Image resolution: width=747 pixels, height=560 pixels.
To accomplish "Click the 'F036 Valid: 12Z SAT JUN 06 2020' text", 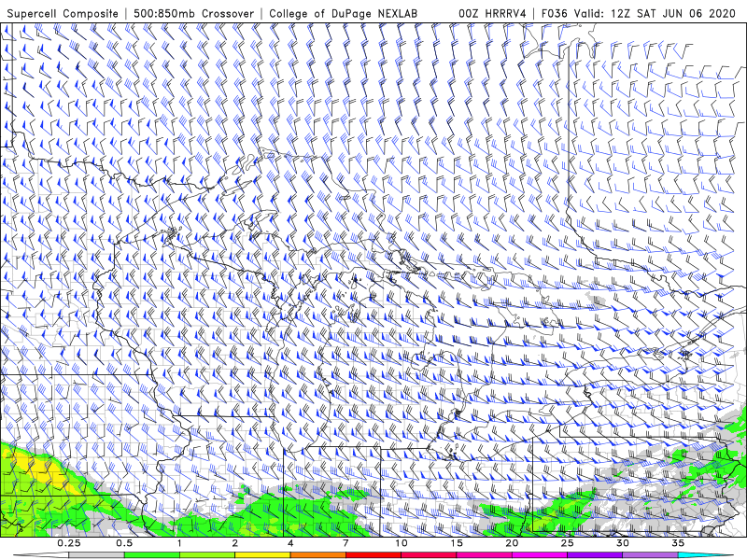I will (x=639, y=13).
